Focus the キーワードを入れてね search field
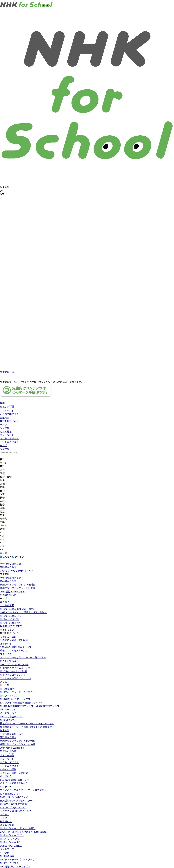This screenshot has width=174, height=868. coord(22,453)
